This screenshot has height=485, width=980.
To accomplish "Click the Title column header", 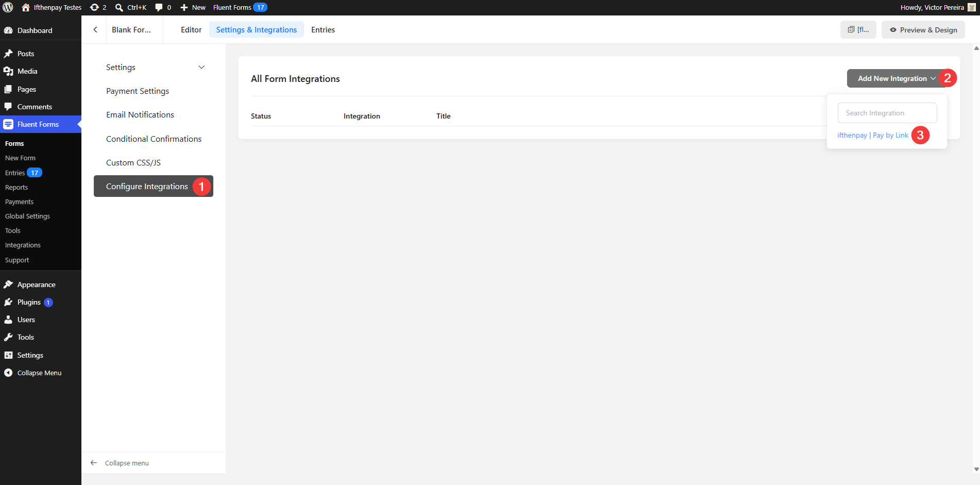I will pyautogui.click(x=443, y=116).
